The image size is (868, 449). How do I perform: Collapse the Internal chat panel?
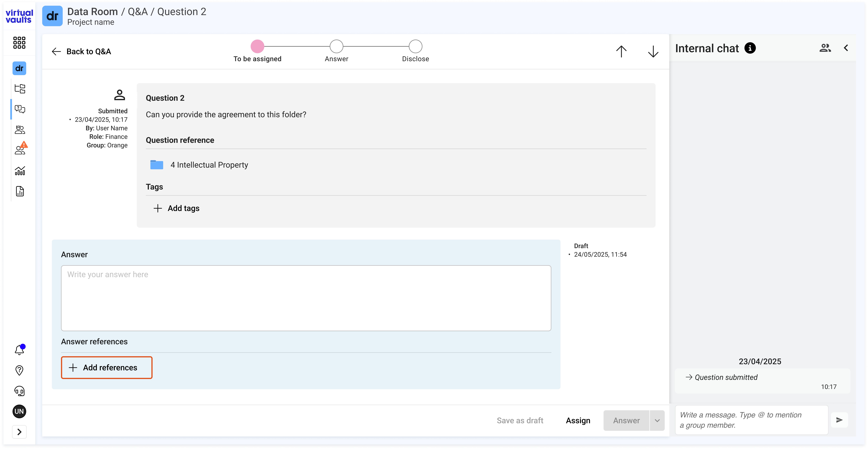846,48
